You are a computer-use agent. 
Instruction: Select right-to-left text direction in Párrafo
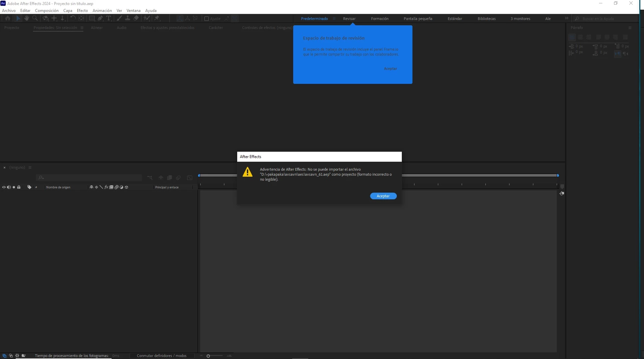coord(625,54)
